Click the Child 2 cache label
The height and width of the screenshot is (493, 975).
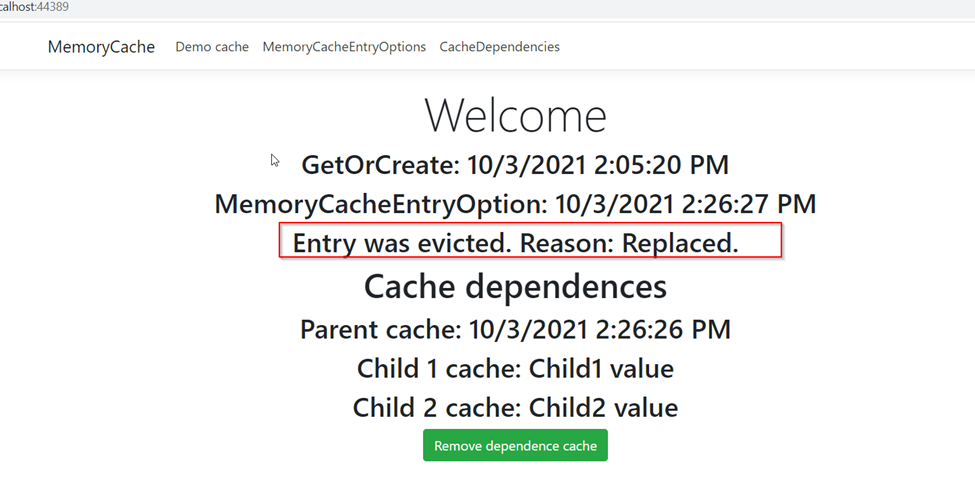(437, 408)
